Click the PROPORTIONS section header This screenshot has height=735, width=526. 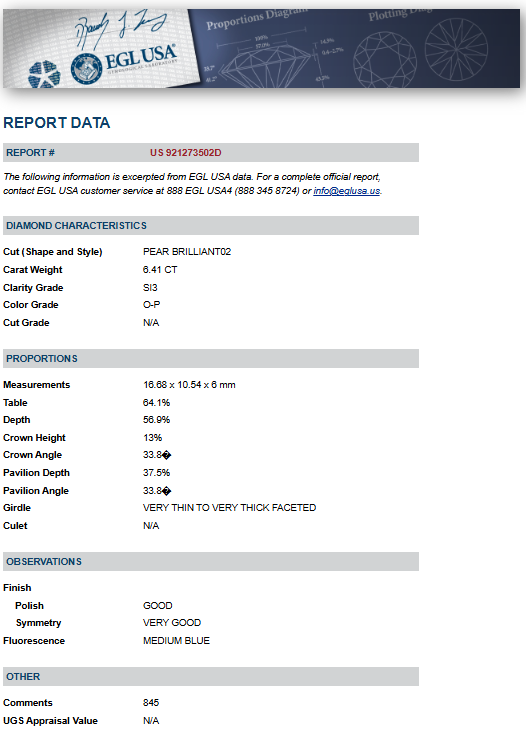[211, 359]
